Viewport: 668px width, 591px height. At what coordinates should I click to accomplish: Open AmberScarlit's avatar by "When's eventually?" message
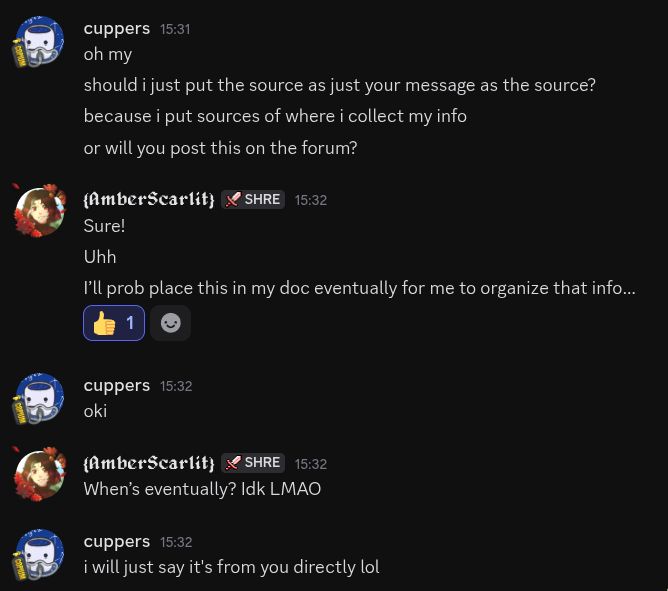[40, 474]
